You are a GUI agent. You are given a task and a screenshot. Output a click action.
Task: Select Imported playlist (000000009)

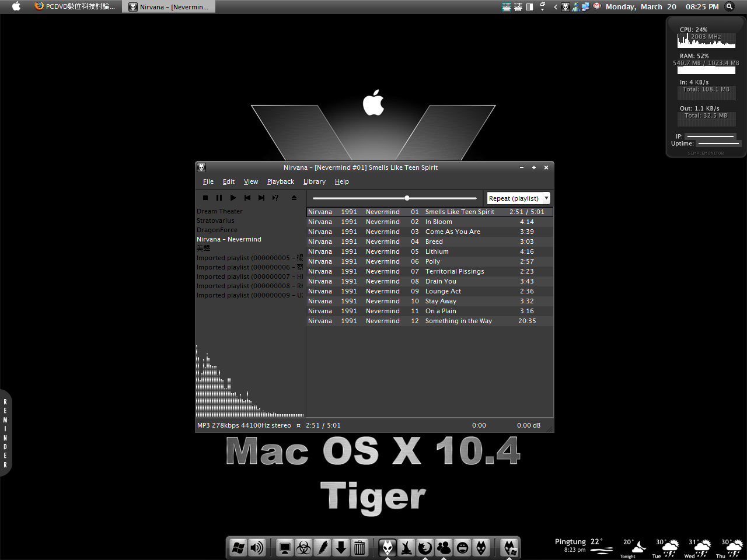(x=250, y=295)
